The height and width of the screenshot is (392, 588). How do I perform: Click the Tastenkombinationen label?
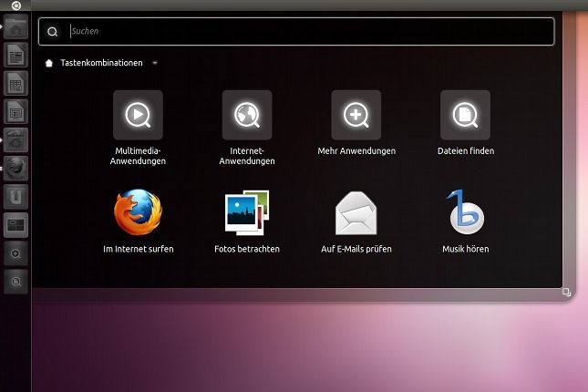pyautogui.click(x=101, y=63)
